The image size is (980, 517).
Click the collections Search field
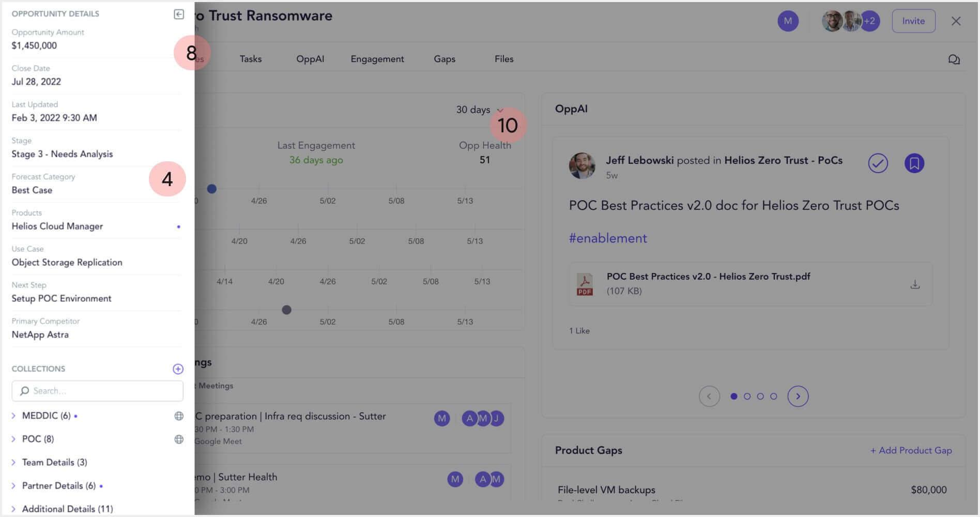pos(97,391)
